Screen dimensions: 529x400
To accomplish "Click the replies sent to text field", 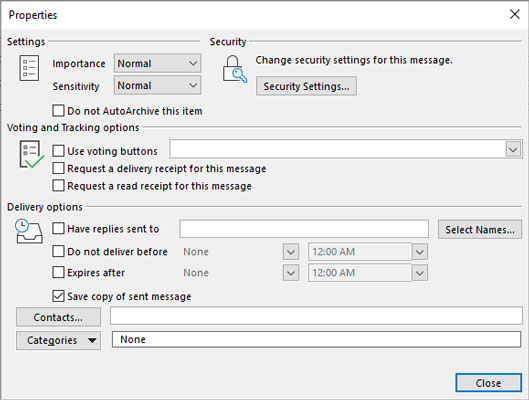I will point(304,229).
